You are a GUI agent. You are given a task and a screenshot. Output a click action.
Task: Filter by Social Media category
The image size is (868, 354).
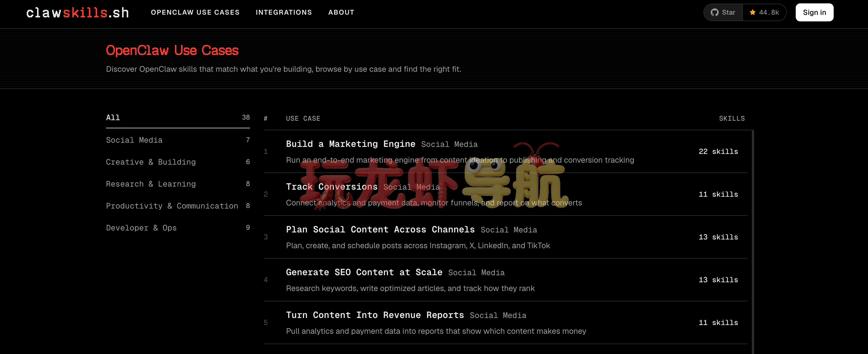178,140
